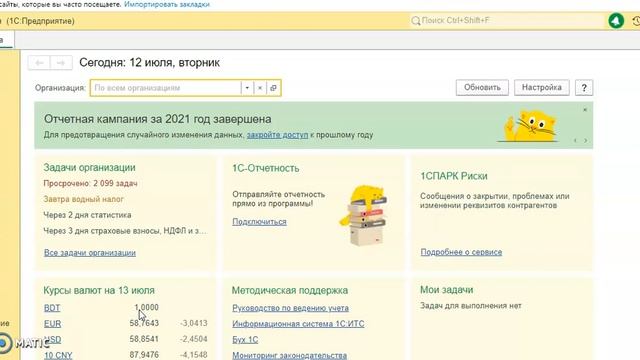Click the Подключиться link

(x=259, y=222)
